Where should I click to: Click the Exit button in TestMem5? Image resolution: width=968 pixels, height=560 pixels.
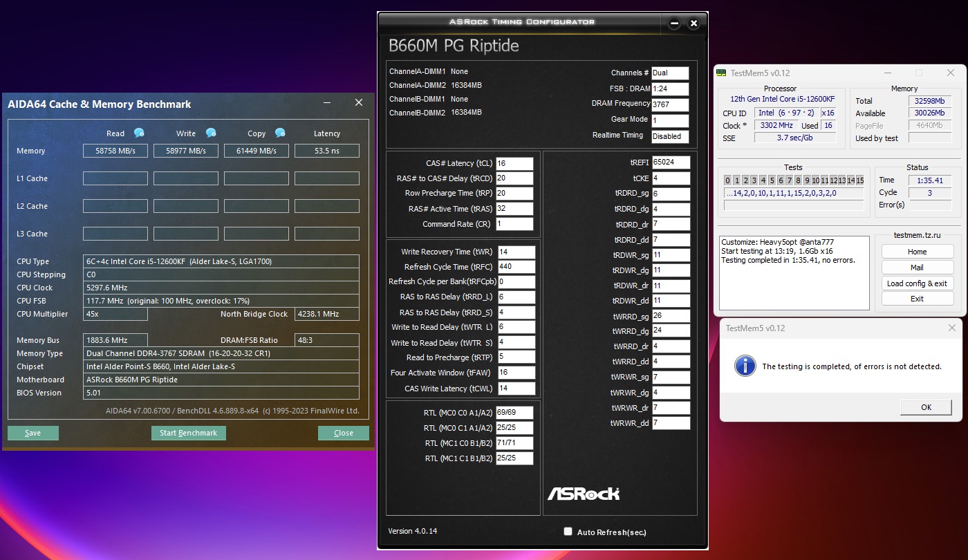pyautogui.click(x=918, y=299)
